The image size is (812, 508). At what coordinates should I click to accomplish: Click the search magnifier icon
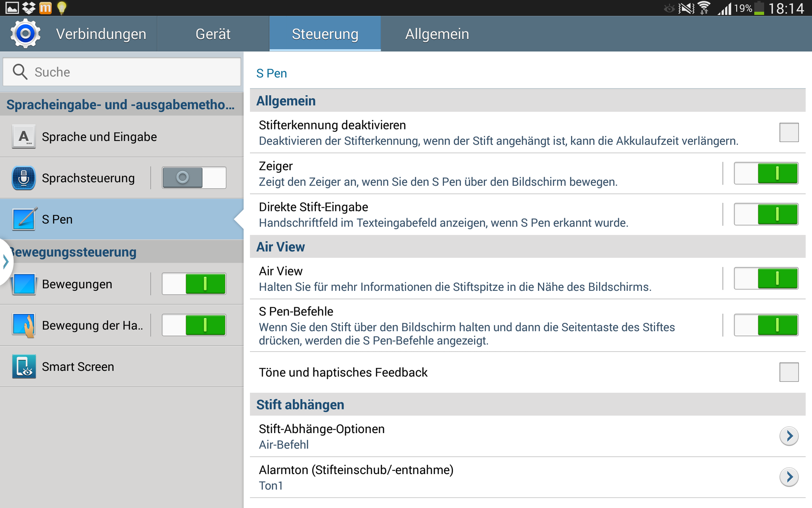[20, 72]
